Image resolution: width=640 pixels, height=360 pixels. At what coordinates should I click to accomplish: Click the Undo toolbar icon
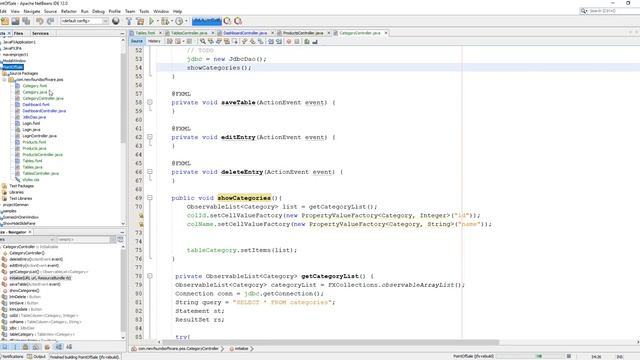coord(40,21)
